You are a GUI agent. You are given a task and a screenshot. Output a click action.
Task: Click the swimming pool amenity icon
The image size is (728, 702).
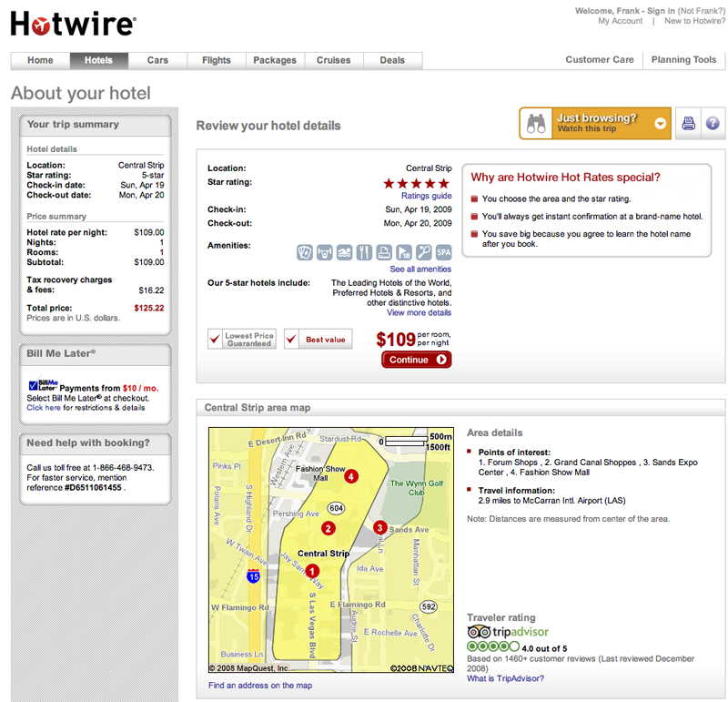tap(345, 252)
